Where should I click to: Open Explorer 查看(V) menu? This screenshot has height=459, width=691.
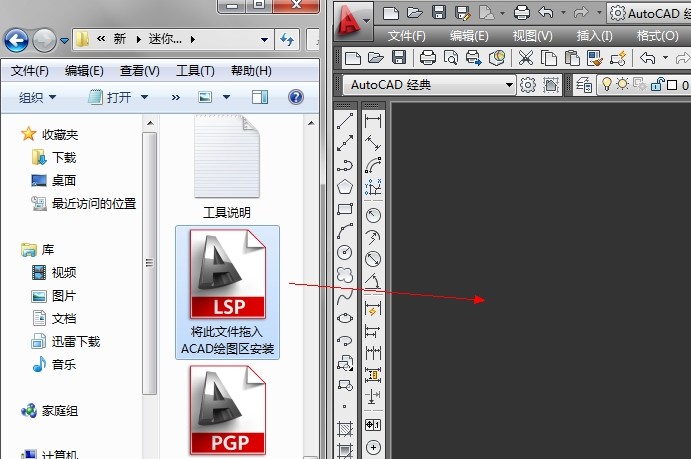(139, 71)
